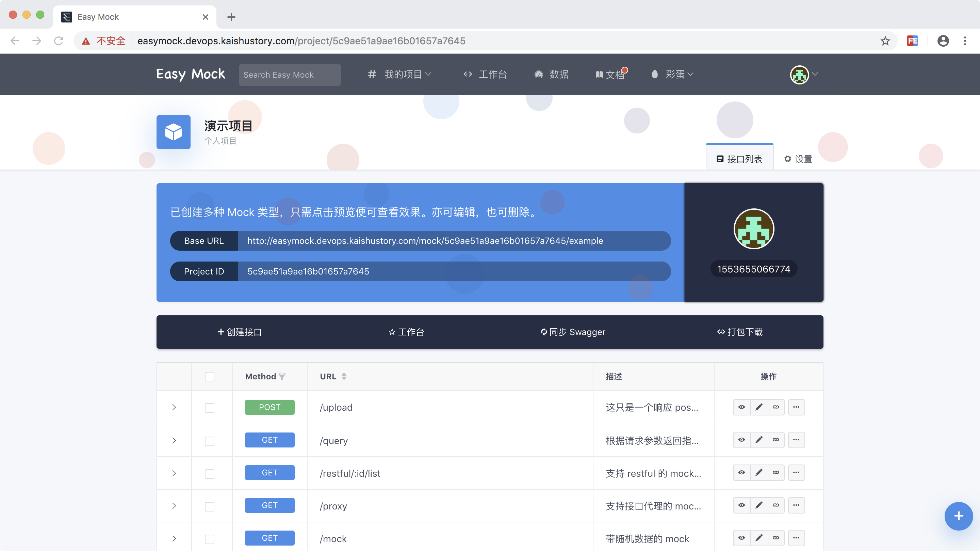980x551 pixels.
Task: Copy the /mock interface link
Action: [x=776, y=538]
